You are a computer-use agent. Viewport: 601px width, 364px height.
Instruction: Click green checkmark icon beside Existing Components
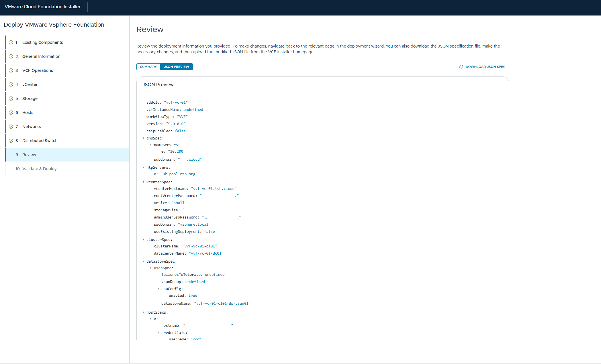pos(11,42)
